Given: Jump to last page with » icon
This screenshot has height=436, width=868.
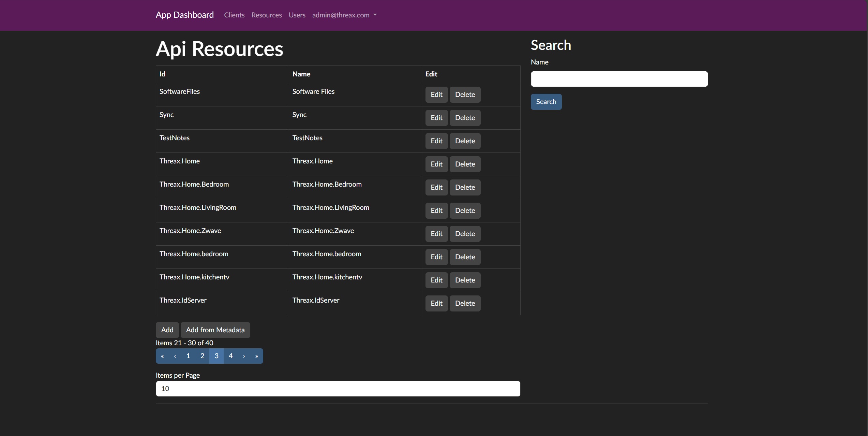Looking at the screenshot, I should coord(256,356).
